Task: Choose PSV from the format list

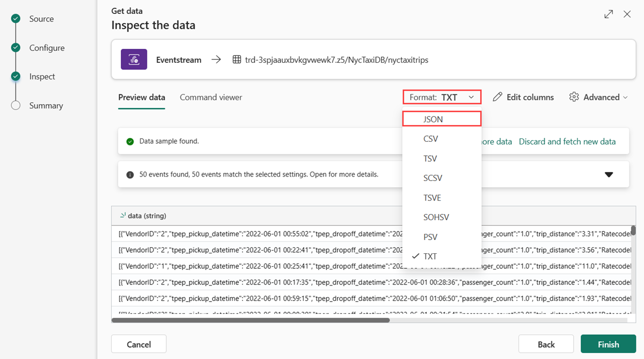Action: (442, 237)
